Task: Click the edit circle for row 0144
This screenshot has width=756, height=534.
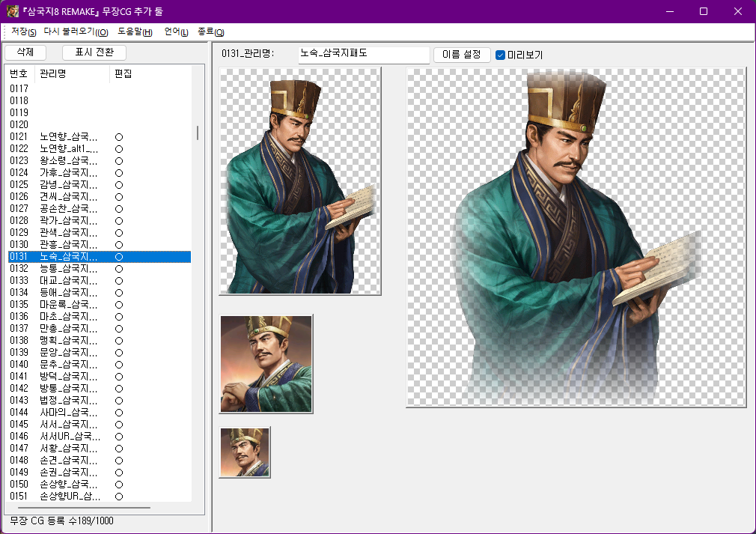Action: 119,413
